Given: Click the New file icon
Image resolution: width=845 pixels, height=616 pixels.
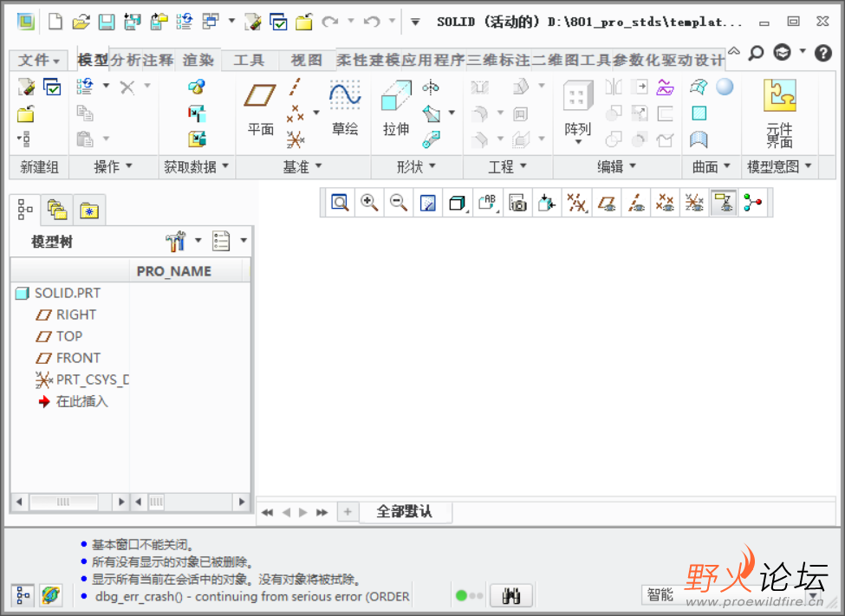Looking at the screenshot, I should (55, 22).
